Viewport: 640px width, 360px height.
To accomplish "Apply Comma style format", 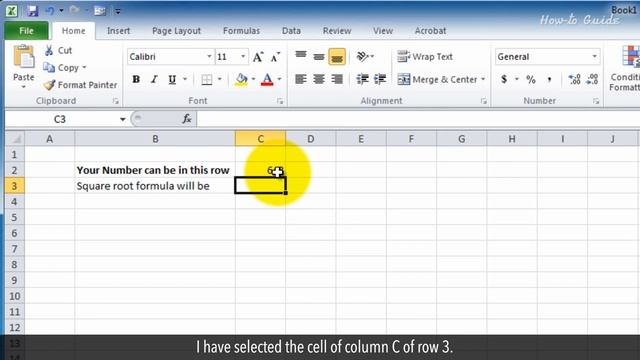I will point(549,79).
